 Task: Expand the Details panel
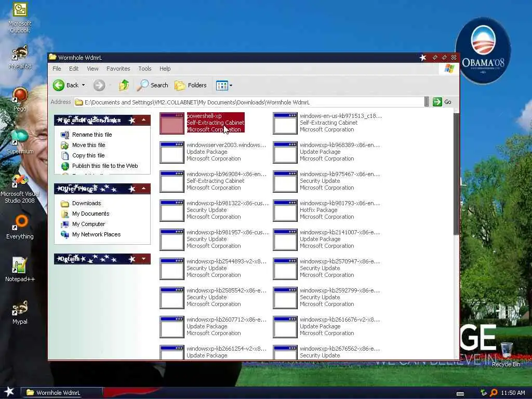[143, 259]
